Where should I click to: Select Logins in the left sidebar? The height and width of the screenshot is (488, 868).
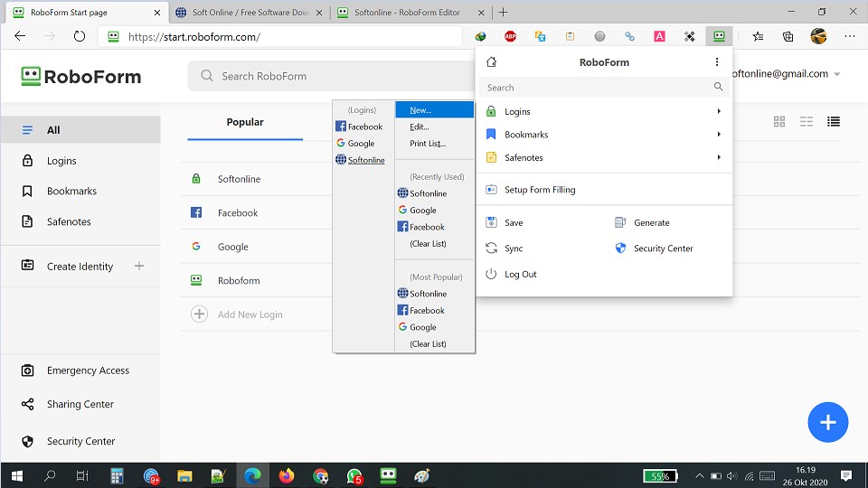(80, 161)
